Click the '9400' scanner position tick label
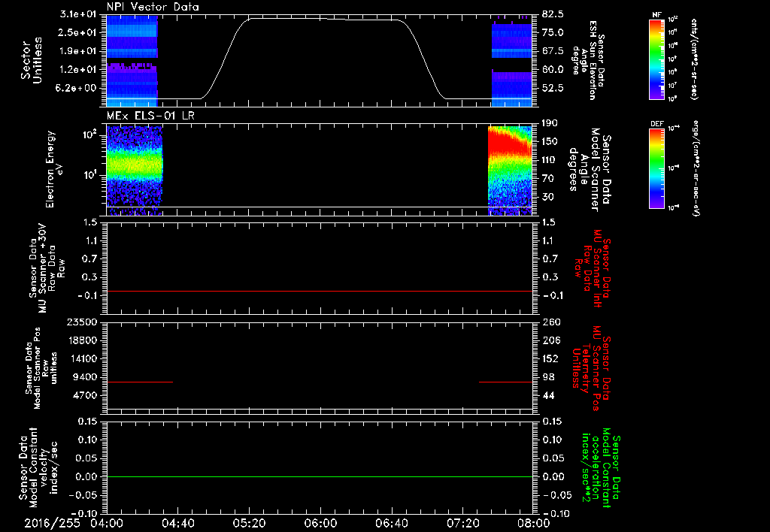The width and height of the screenshot is (770, 532). coord(86,377)
